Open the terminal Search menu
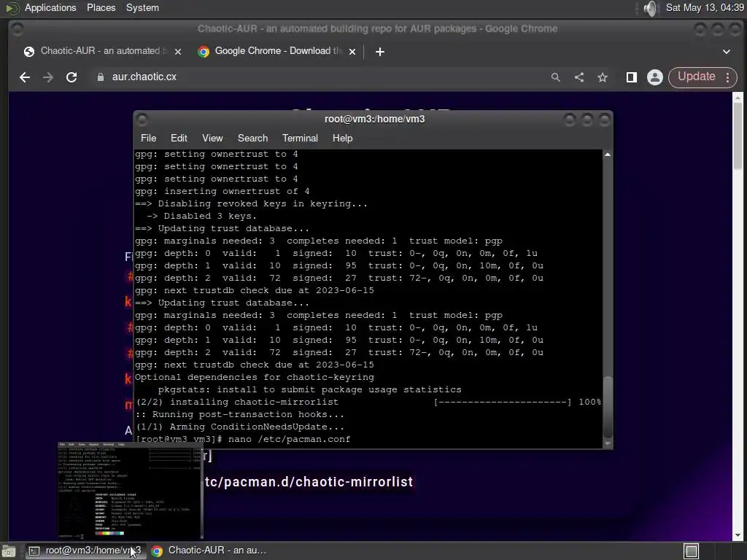Viewport: 747px width, 560px height. (x=252, y=138)
